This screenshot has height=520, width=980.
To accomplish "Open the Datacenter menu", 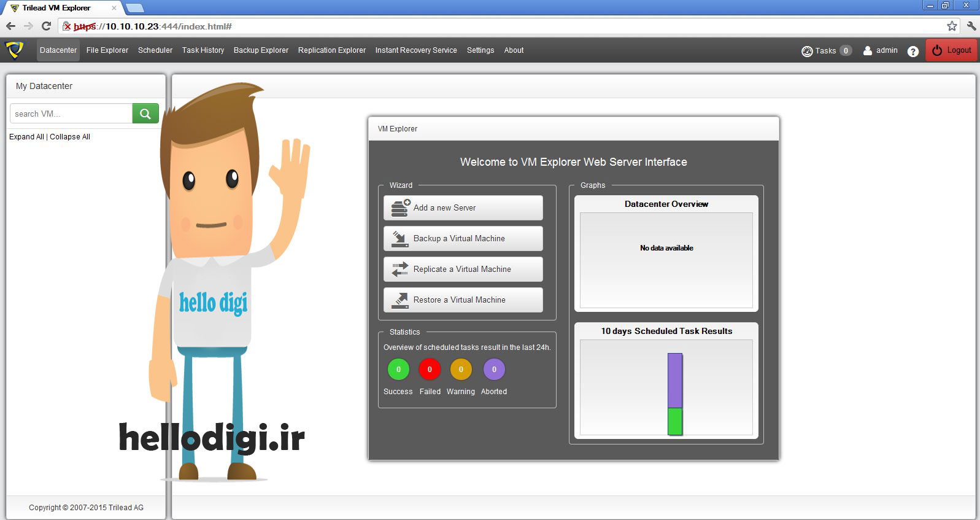I will [58, 50].
